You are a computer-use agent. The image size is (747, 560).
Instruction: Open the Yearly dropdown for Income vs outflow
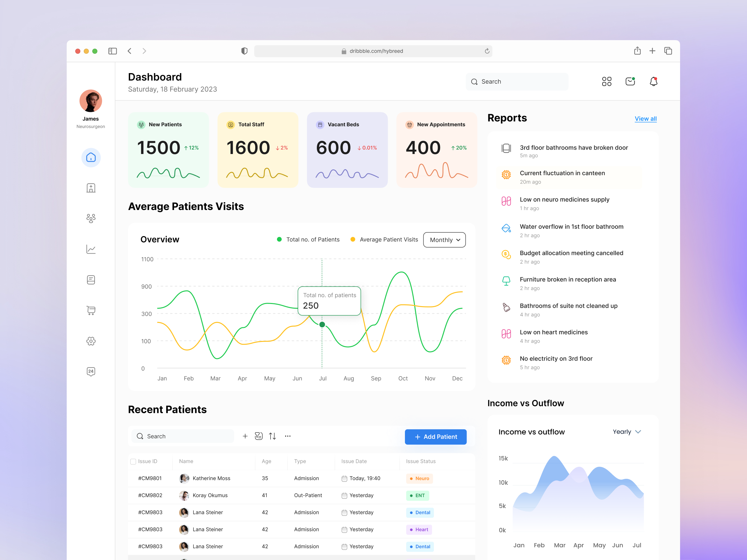(x=627, y=432)
